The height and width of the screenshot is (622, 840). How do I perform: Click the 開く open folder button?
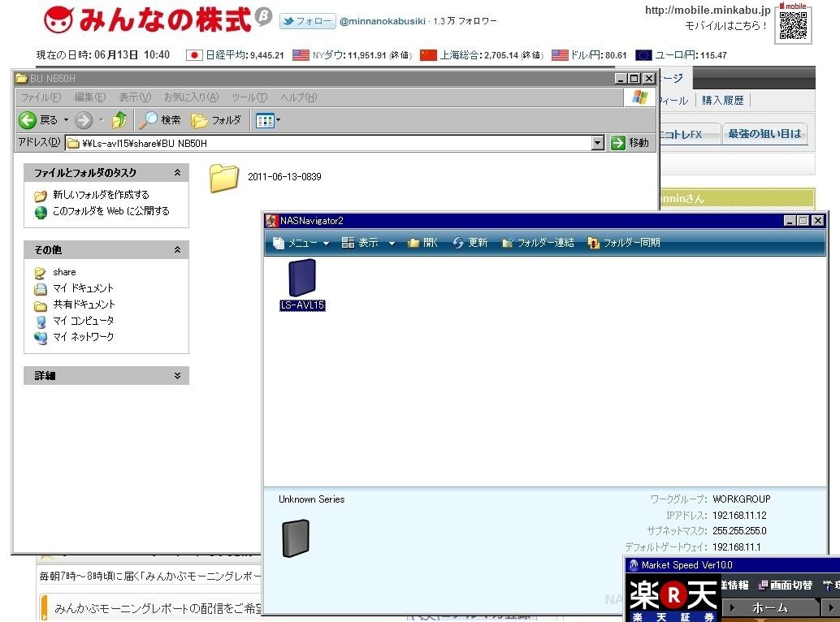422,243
